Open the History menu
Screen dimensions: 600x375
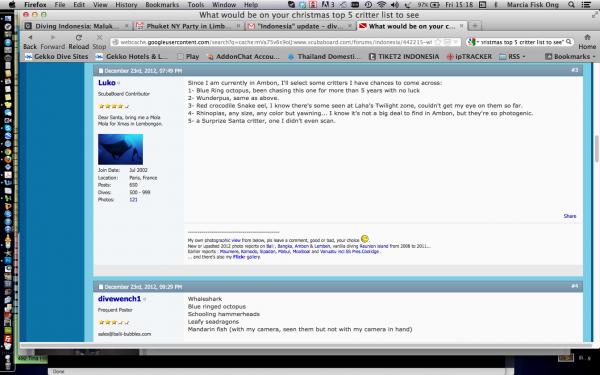coord(126,5)
